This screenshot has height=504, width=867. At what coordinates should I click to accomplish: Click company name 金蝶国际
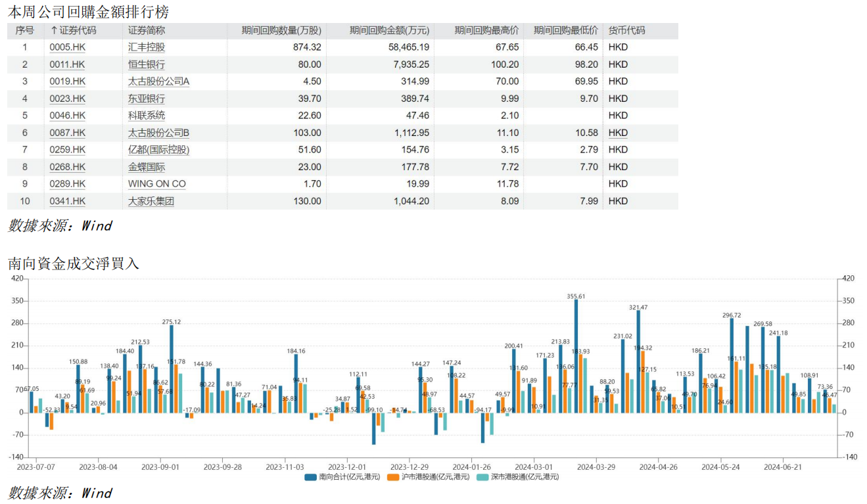147,167
